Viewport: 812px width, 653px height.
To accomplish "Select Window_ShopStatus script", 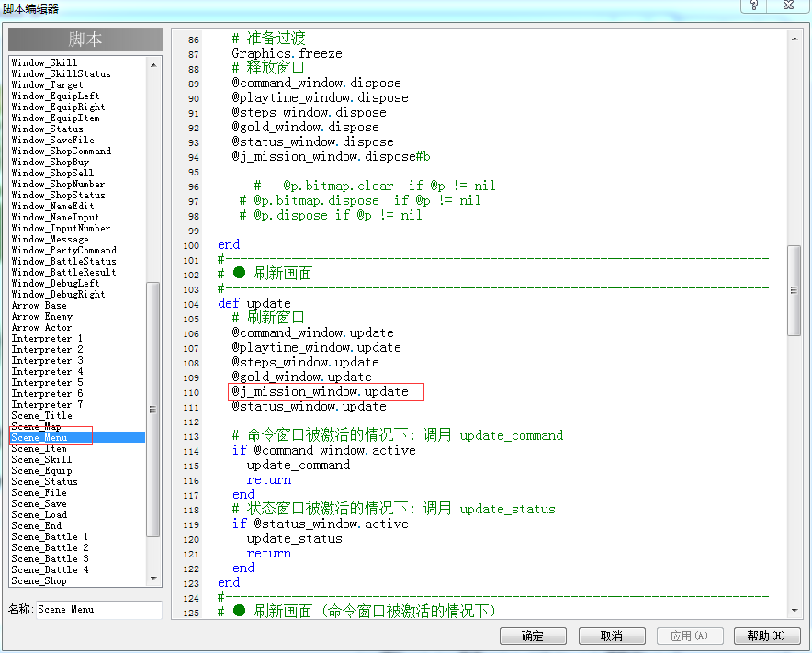I will tap(59, 195).
